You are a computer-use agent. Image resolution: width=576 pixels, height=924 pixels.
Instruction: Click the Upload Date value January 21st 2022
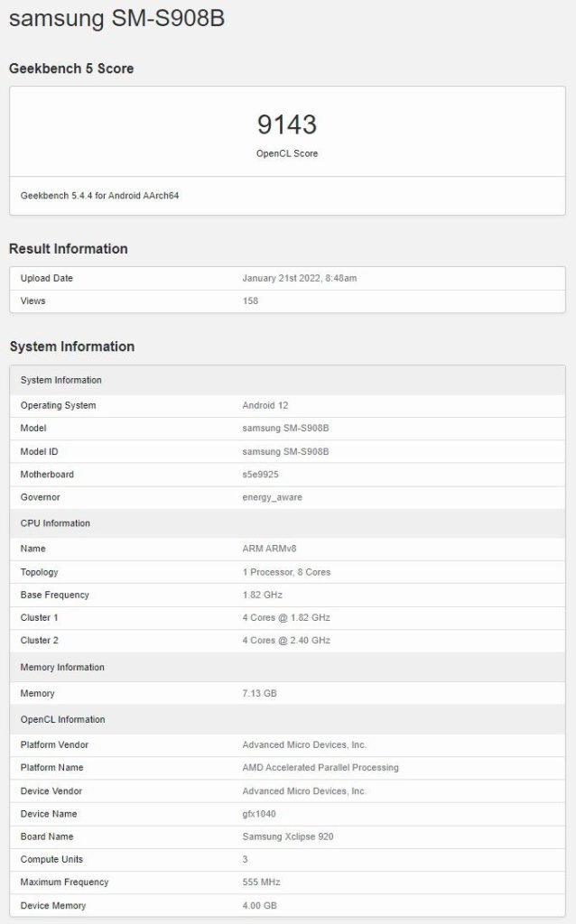(300, 278)
